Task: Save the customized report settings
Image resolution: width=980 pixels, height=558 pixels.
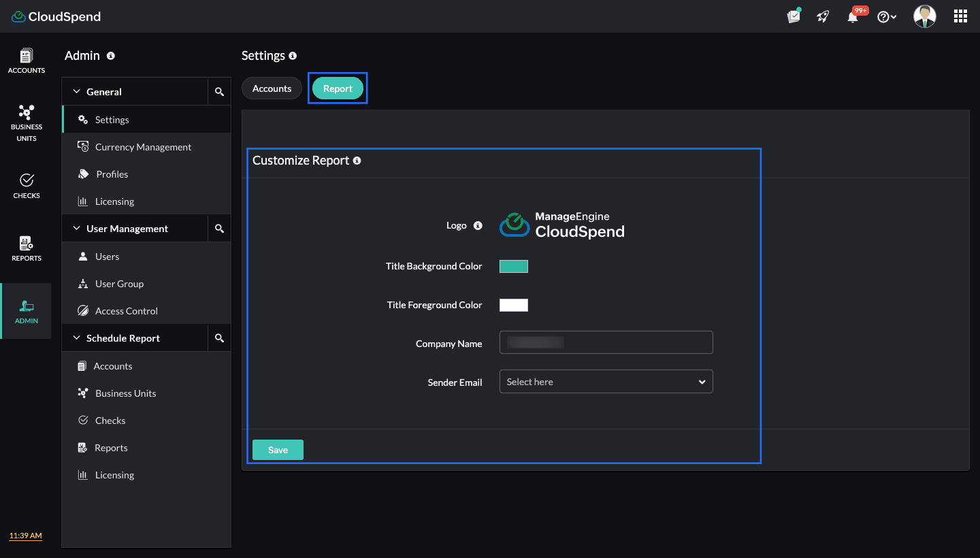Action: point(278,450)
